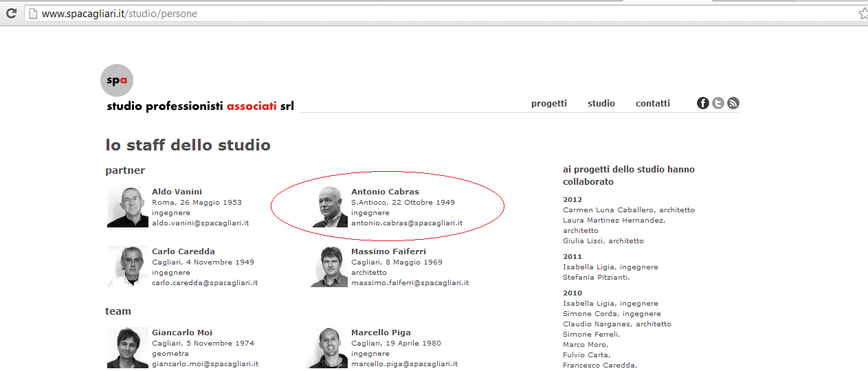
Task: Click 'ai progetti dello studio hanno collaborato' heading
Action: (629, 176)
